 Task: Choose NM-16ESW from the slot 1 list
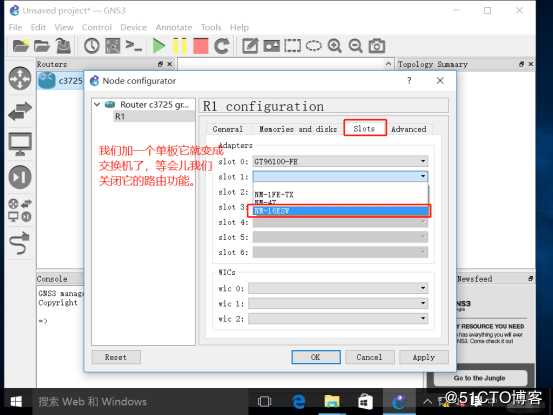(340, 211)
